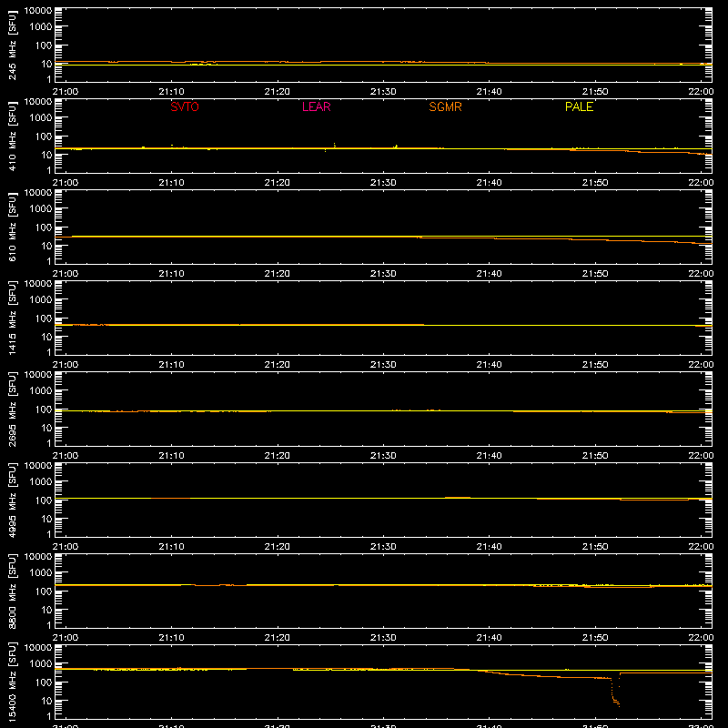This screenshot has height=728, width=728.
Task: Click the 22:00 label under 245 MHz plot
Action: [701, 92]
